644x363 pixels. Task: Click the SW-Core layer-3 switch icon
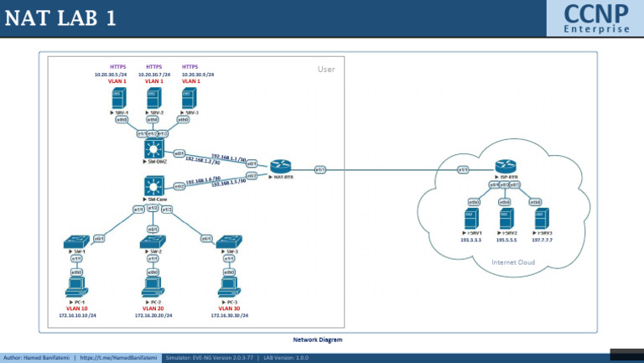pos(154,186)
